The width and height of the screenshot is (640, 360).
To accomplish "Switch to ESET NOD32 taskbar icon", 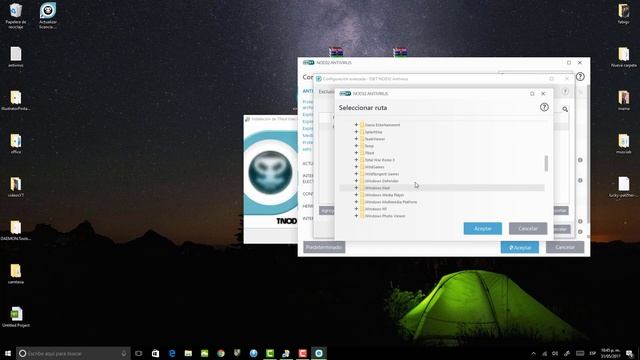I will [319, 353].
